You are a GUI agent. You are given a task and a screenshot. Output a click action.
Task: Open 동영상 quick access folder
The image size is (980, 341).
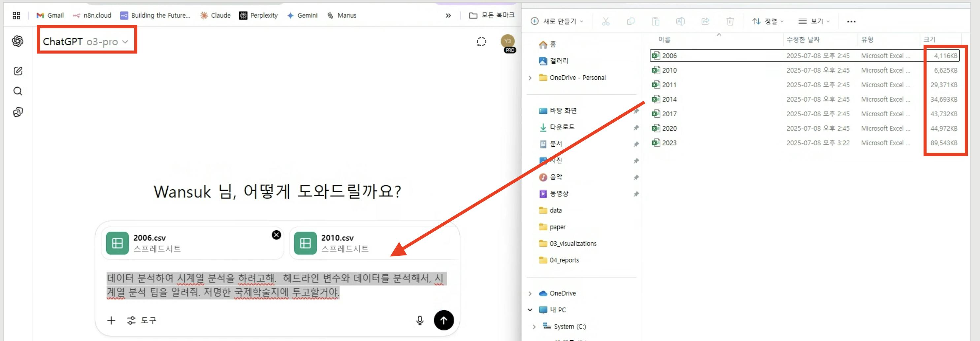click(x=554, y=194)
